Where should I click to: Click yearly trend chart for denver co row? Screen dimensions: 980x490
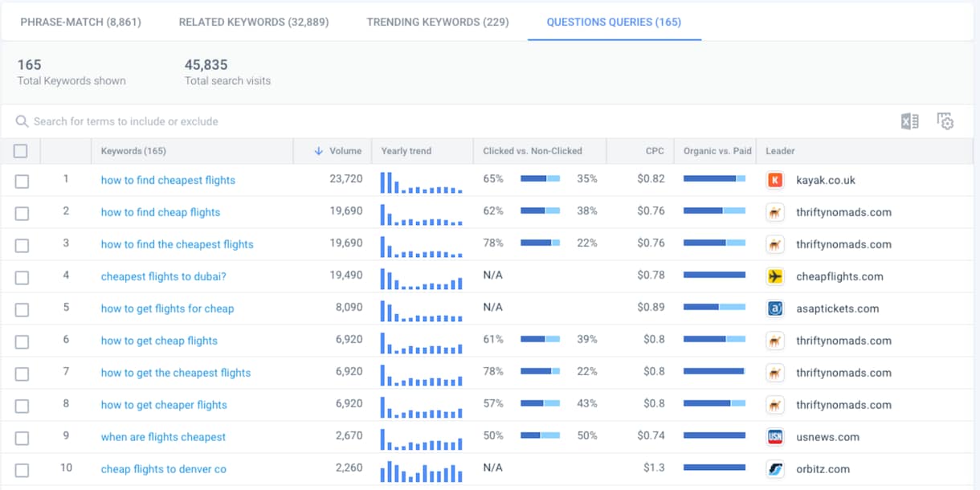[x=422, y=472]
